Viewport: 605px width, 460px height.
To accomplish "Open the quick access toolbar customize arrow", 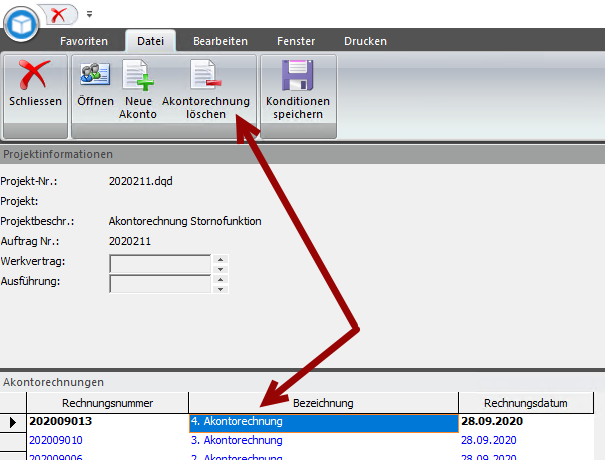I will pyautogui.click(x=88, y=15).
